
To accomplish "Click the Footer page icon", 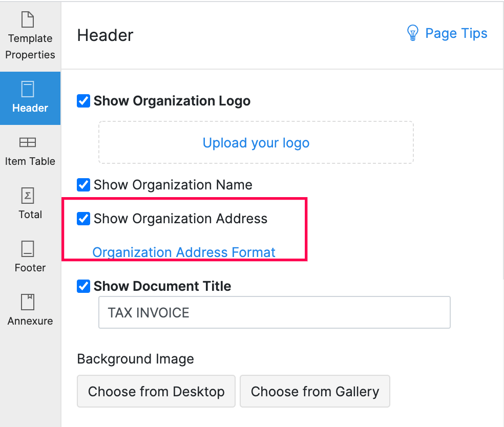I will point(28,249).
